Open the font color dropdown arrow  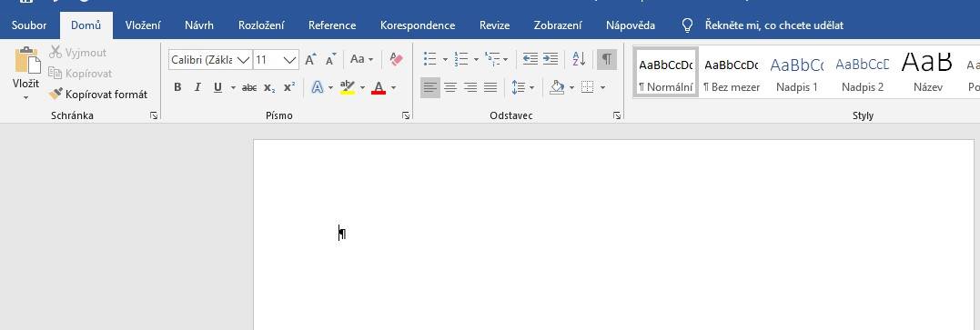click(x=393, y=87)
